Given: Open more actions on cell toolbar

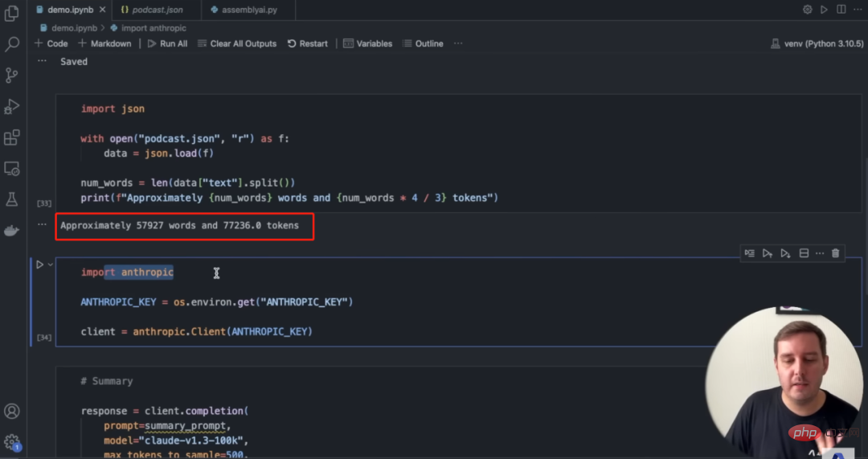Looking at the screenshot, I should (x=820, y=253).
